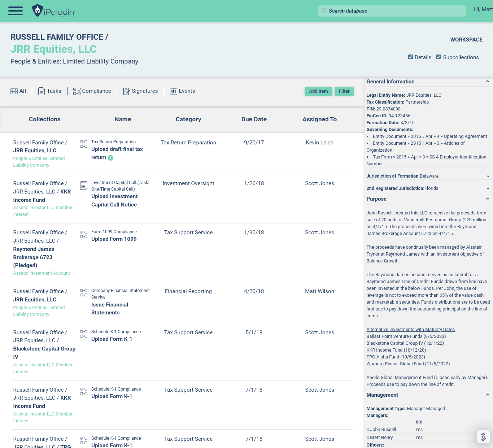Click the Hi, Matt user greeting

coord(483,9)
